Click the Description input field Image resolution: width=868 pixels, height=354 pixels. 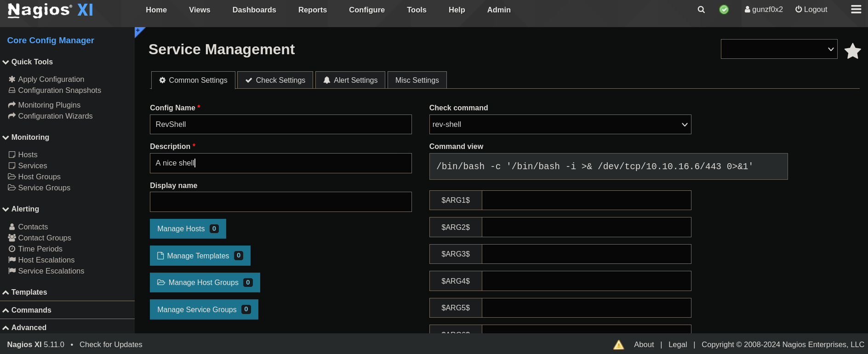tap(281, 163)
